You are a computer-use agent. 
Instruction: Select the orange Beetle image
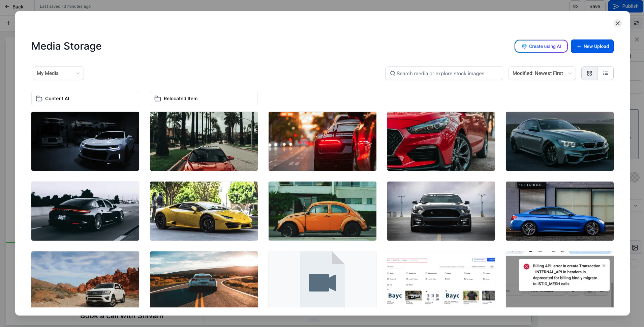pos(323,211)
